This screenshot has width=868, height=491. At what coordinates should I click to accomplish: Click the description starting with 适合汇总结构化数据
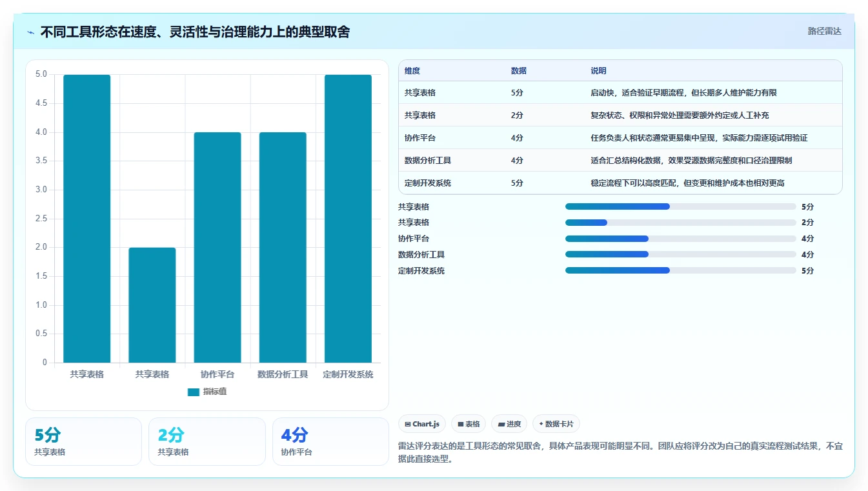691,161
